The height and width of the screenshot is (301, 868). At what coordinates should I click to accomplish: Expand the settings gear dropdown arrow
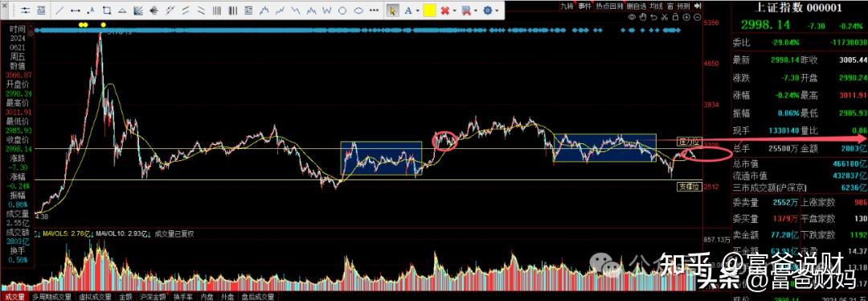(497, 10)
